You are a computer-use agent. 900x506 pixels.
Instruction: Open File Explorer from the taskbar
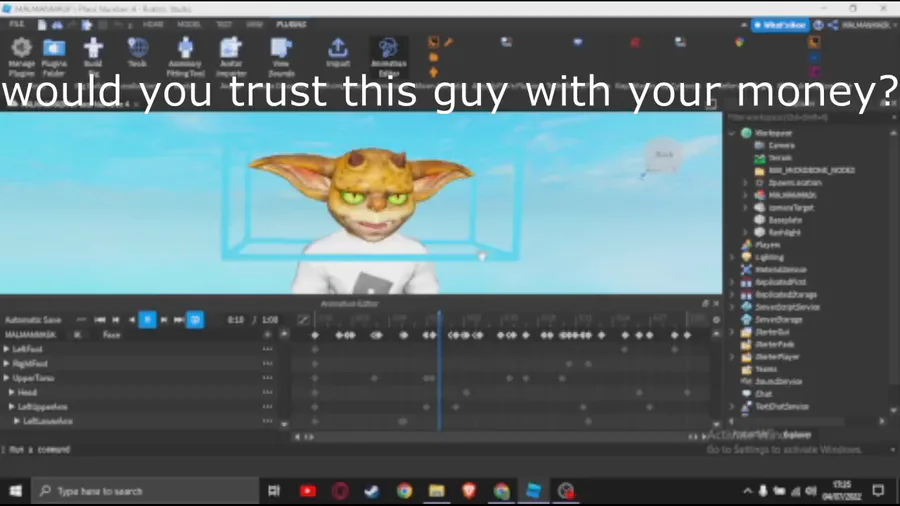point(437,491)
